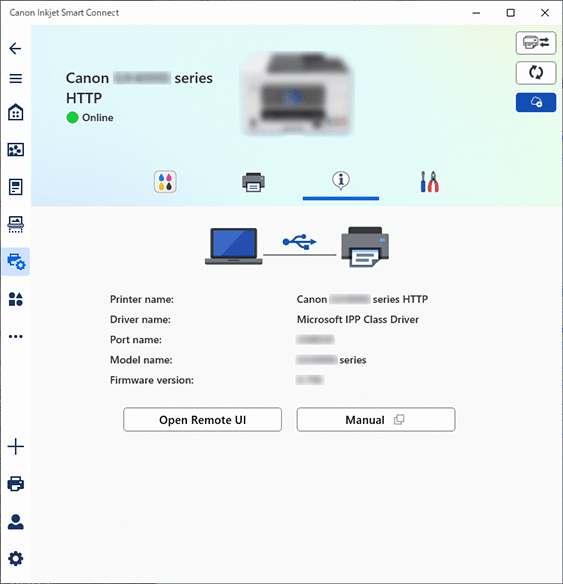Go to the Home sidebar icon
The image size is (563, 584).
click(x=15, y=112)
